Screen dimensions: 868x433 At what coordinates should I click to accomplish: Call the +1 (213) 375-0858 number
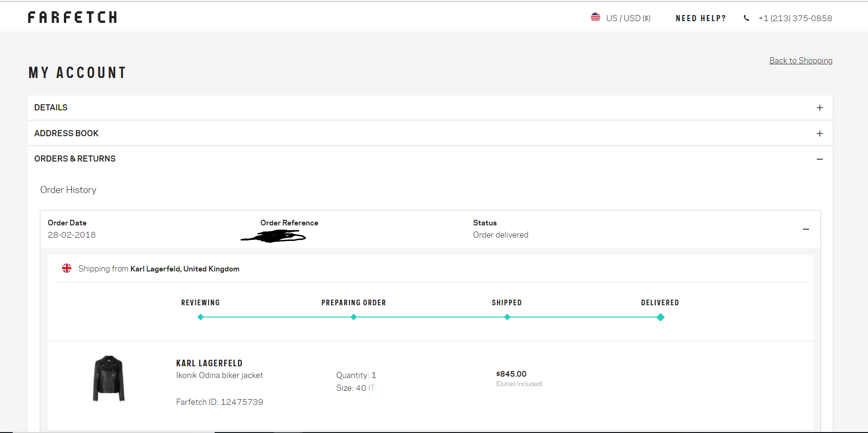pos(795,18)
